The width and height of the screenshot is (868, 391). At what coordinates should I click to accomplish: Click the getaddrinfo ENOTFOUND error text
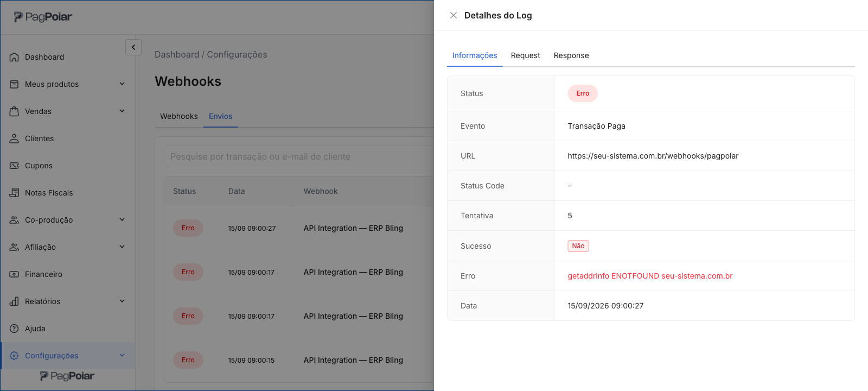[650, 276]
